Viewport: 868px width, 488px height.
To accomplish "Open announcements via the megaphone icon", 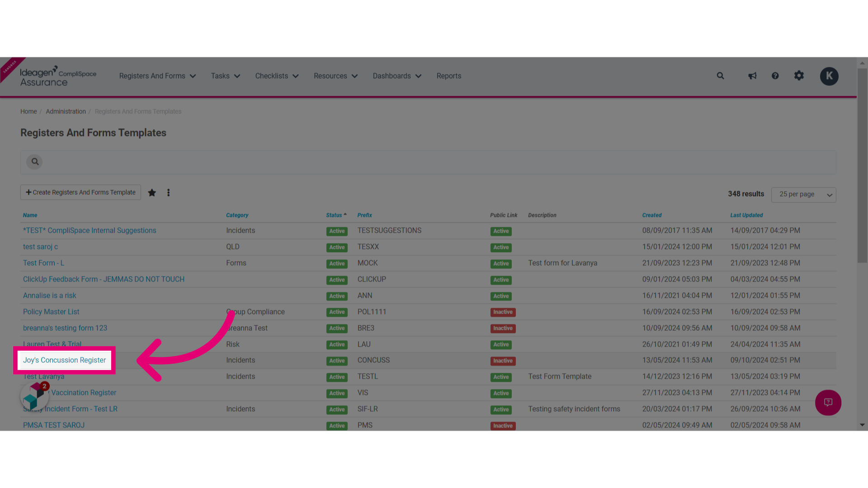I will [x=752, y=76].
